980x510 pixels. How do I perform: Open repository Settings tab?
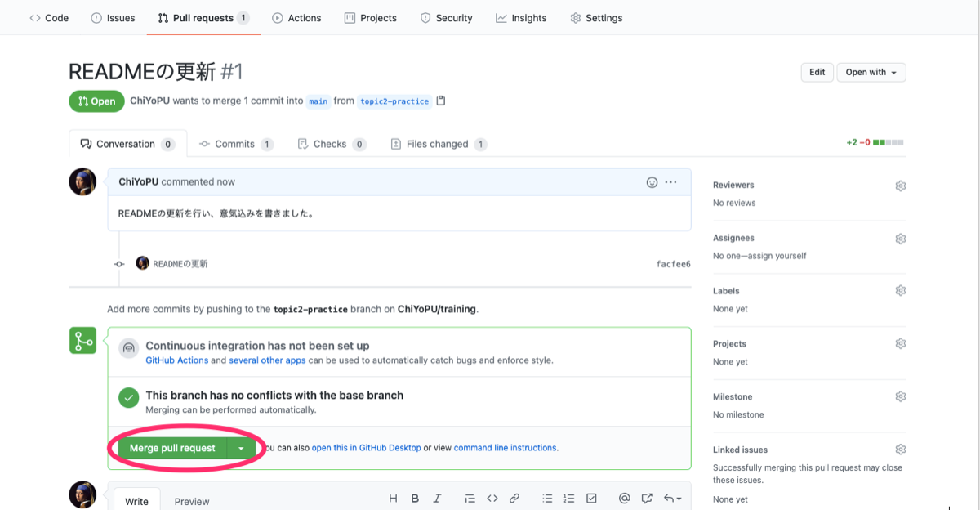coord(596,18)
